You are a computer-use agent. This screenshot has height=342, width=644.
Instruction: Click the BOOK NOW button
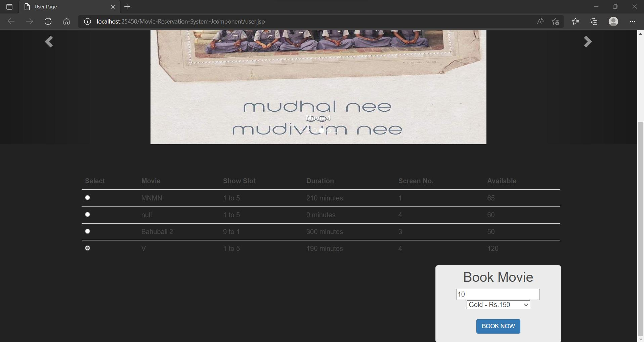pos(498,326)
